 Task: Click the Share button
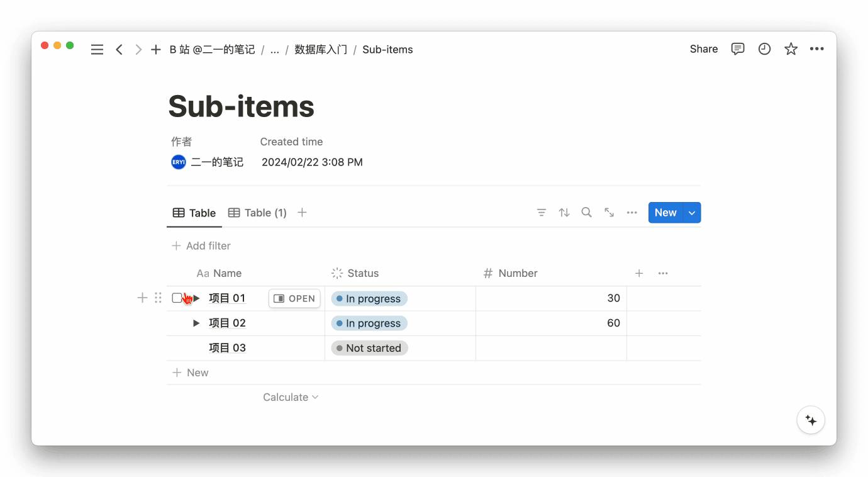click(x=704, y=49)
